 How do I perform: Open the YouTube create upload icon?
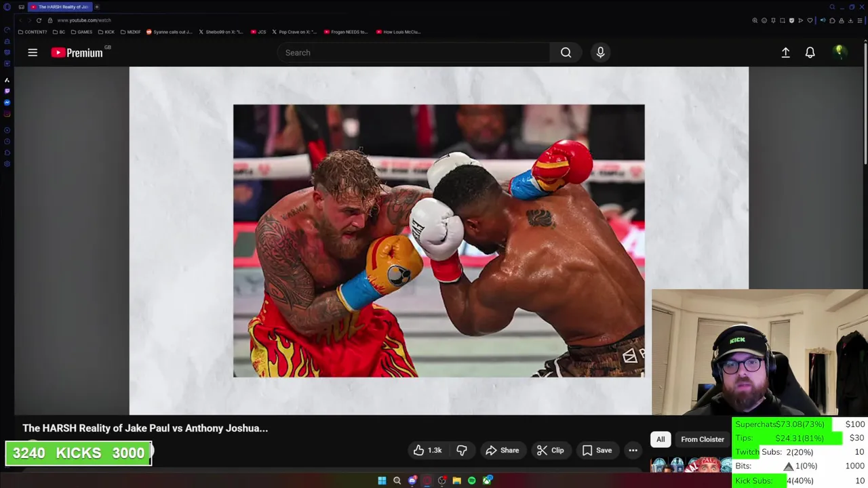click(x=785, y=52)
